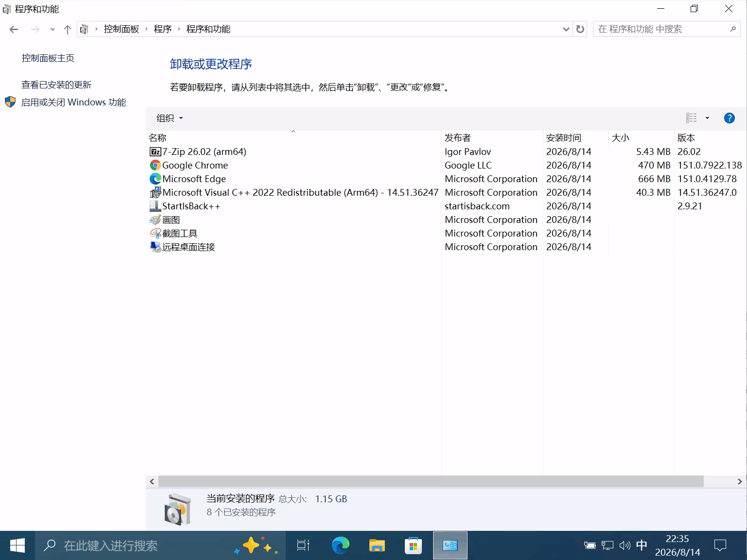Open Task View on the taskbar
This screenshot has height=560, width=747.
303,545
